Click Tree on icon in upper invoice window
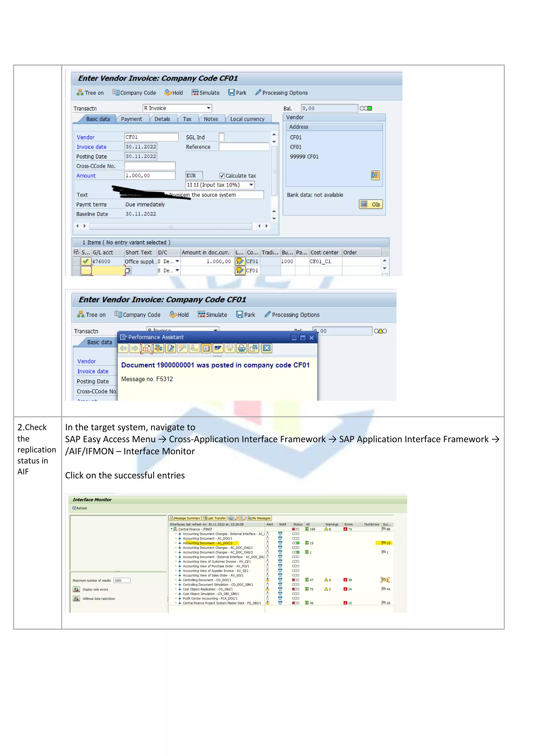 click(x=80, y=92)
